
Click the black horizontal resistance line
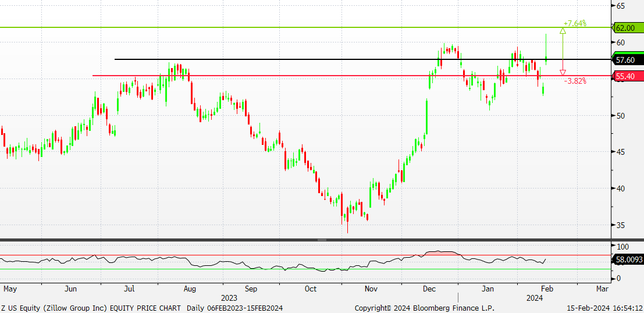pos(362,59)
